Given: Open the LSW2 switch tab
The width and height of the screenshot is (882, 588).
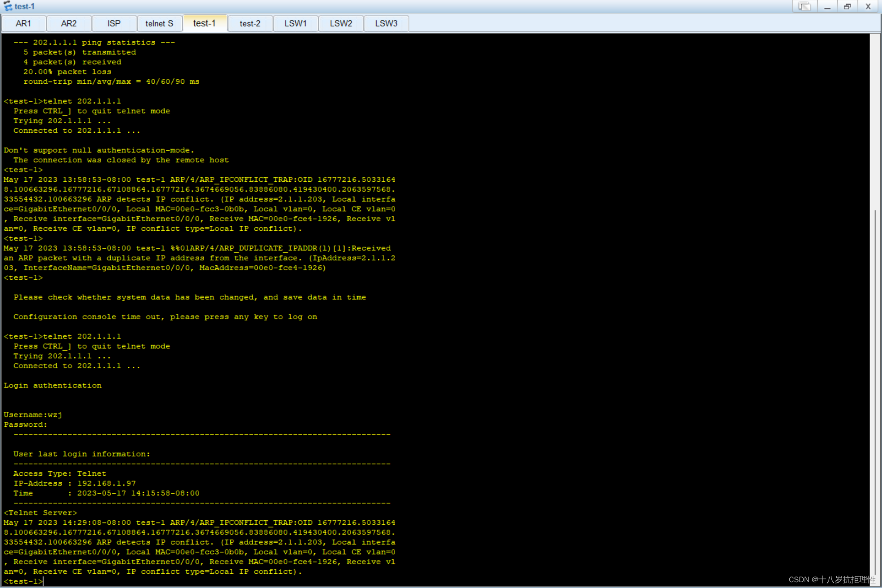Looking at the screenshot, I should click(341, 23).
